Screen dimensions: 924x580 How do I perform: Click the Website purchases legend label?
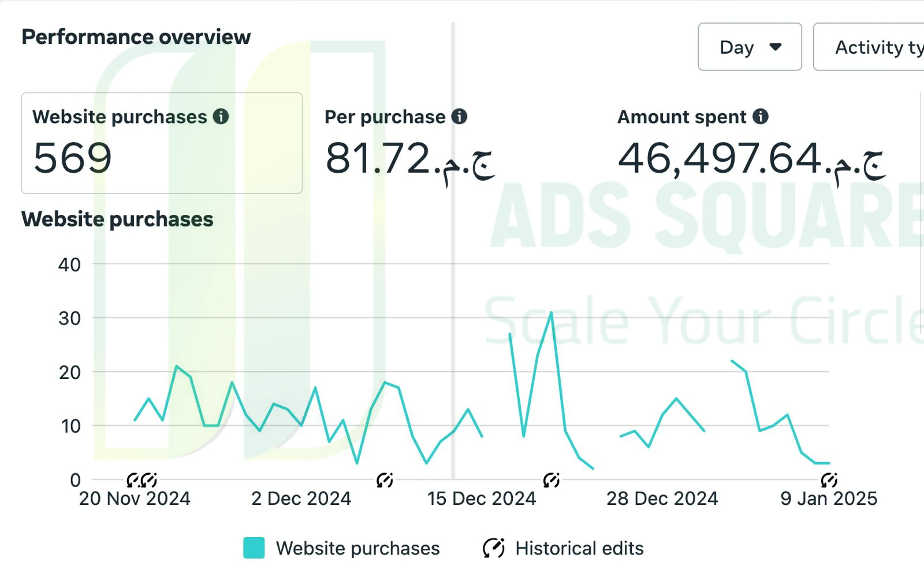click(358, 548)
